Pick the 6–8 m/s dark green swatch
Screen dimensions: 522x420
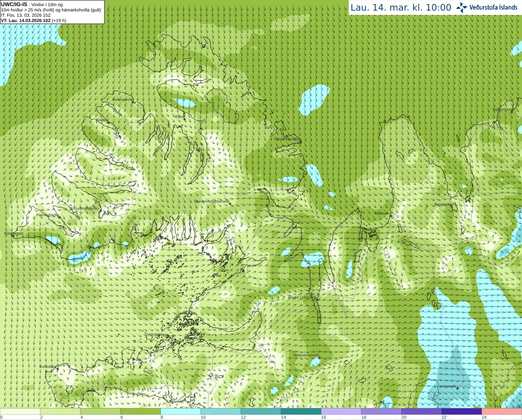point(140,411)
